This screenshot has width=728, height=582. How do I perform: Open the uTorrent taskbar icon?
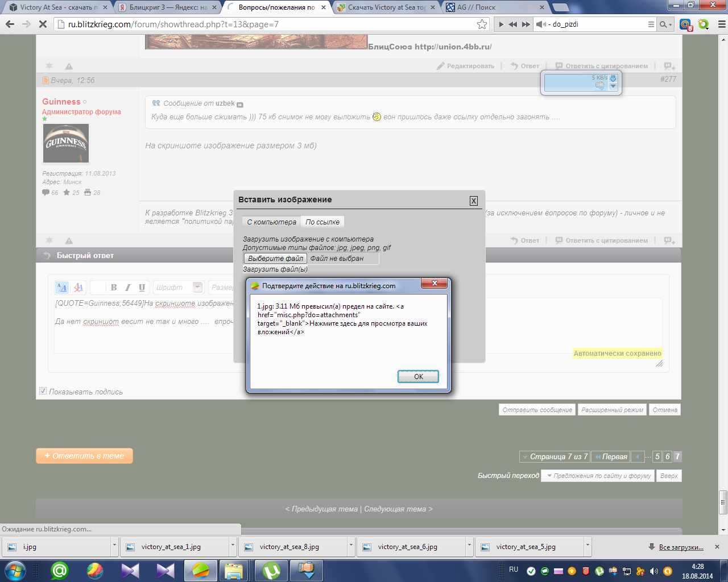click(271, 570)
